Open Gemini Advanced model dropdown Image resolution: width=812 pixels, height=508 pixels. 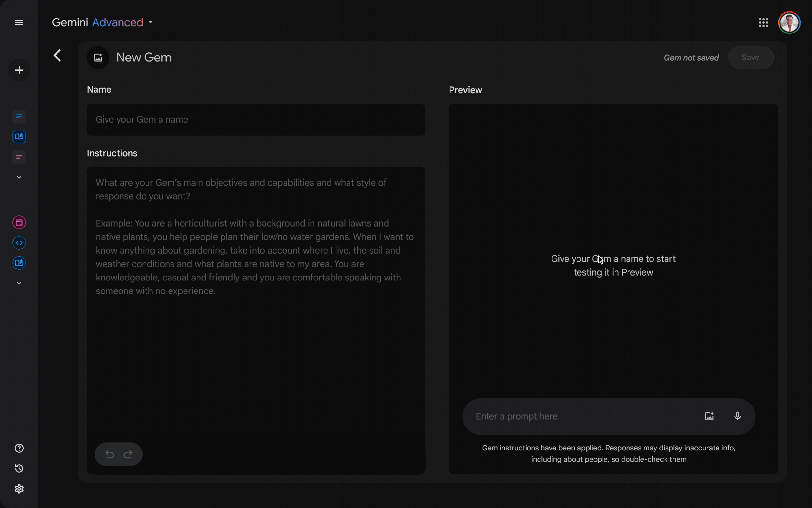click(150, 22)
